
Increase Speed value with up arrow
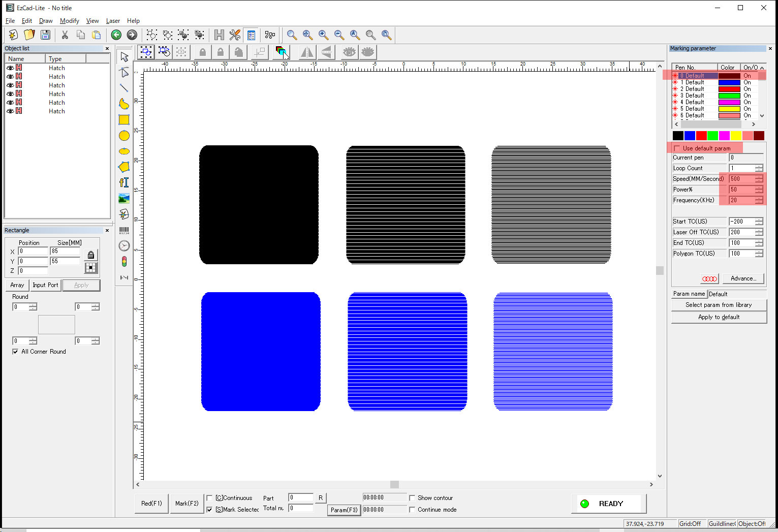[x=759, y=177]
